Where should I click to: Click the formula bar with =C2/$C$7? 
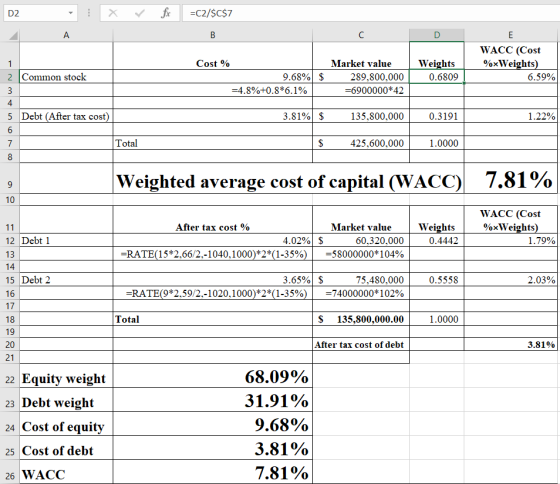click(x=371, y=13)
